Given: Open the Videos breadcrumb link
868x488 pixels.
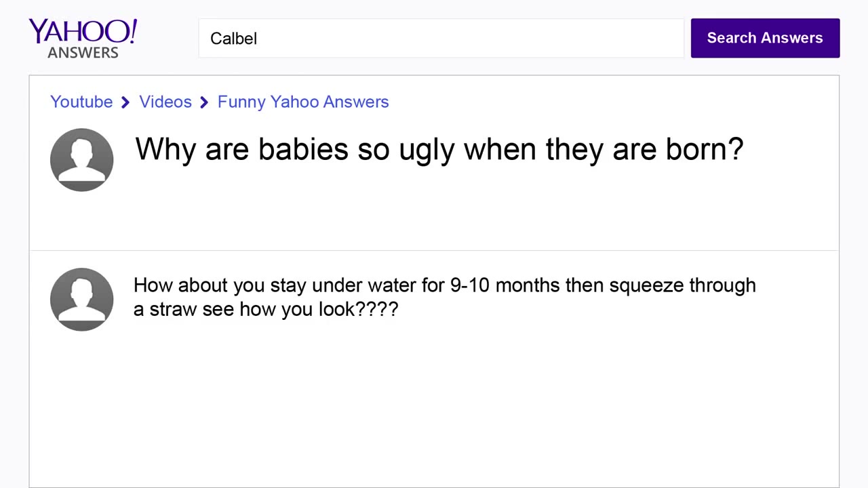Looking at the screenshot, I should point(165,102).
